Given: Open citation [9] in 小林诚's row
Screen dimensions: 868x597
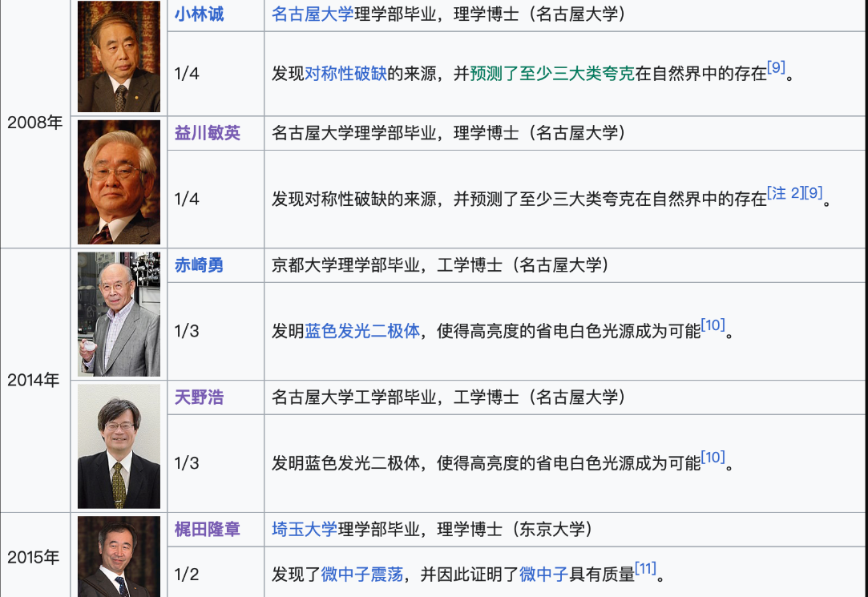Looking at the screenshot, I should tap(776, 68).
